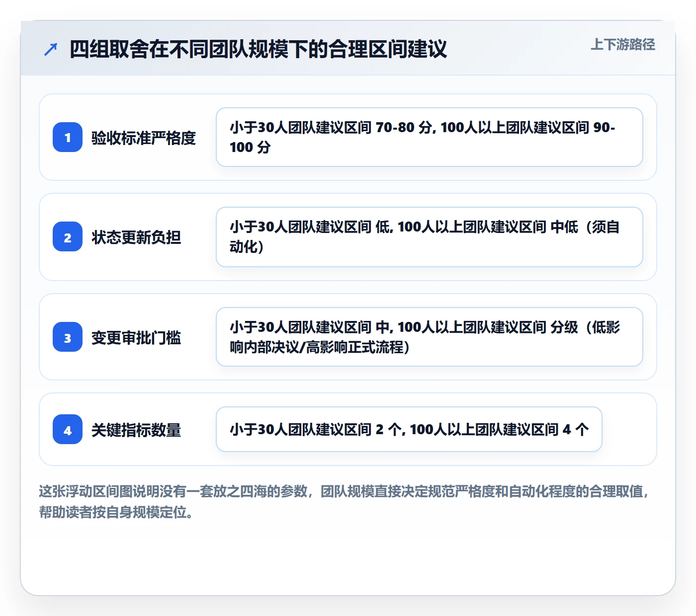Select the 验收标准严格度 row label
696x616 pixels.
144,138
